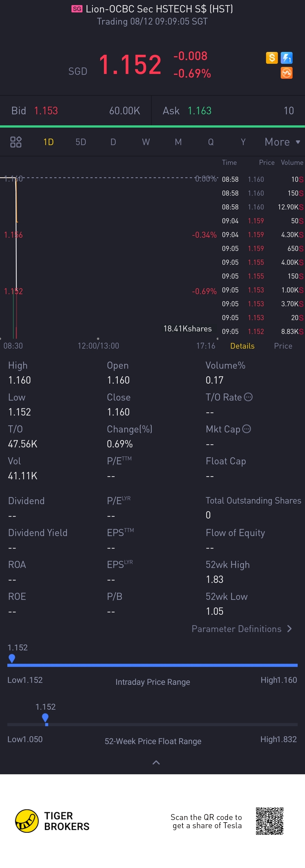The image size is (305, 868).
Task: Tap the T/O Rate info icon
Action: 248,397
